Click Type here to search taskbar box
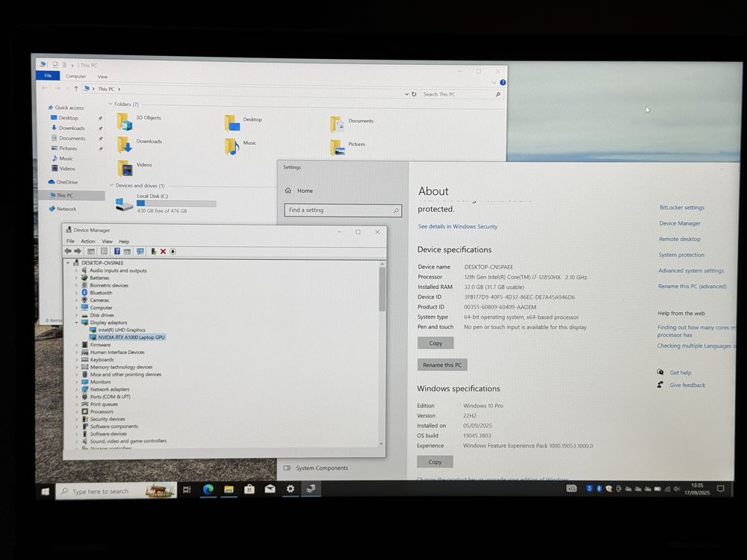747x560 pixels. click(x=117, y=491)
